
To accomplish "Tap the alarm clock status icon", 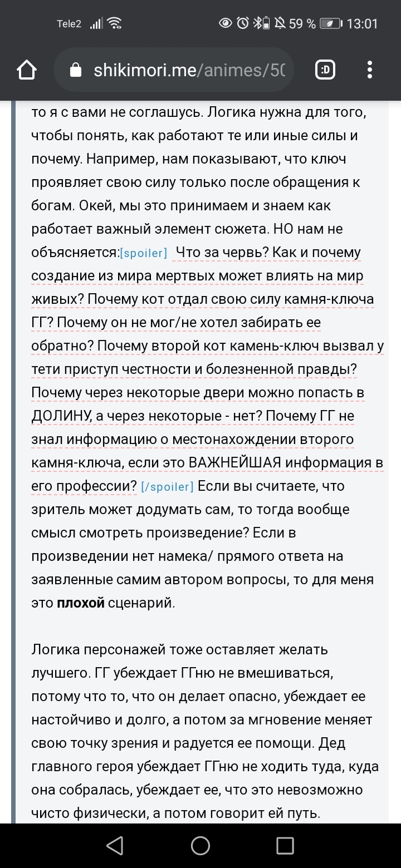I will coord(242,23).
